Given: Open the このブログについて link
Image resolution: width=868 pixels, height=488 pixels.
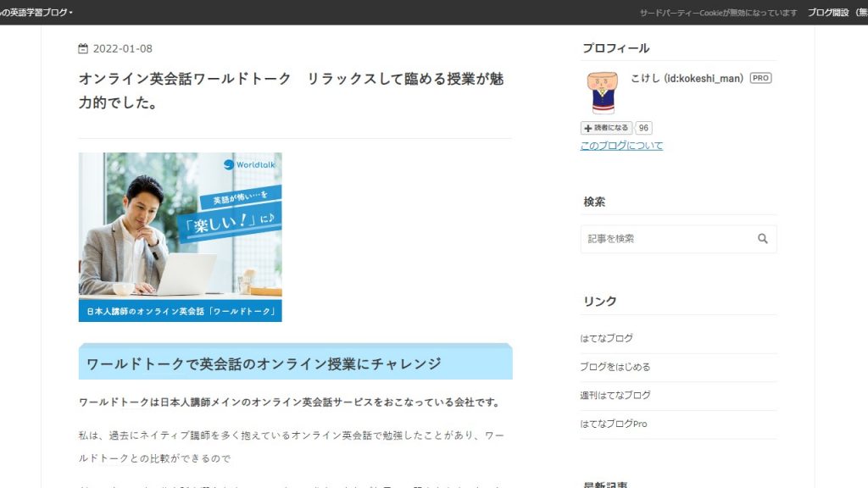Looking at the screenshot, I should click(x=621, y=146).
